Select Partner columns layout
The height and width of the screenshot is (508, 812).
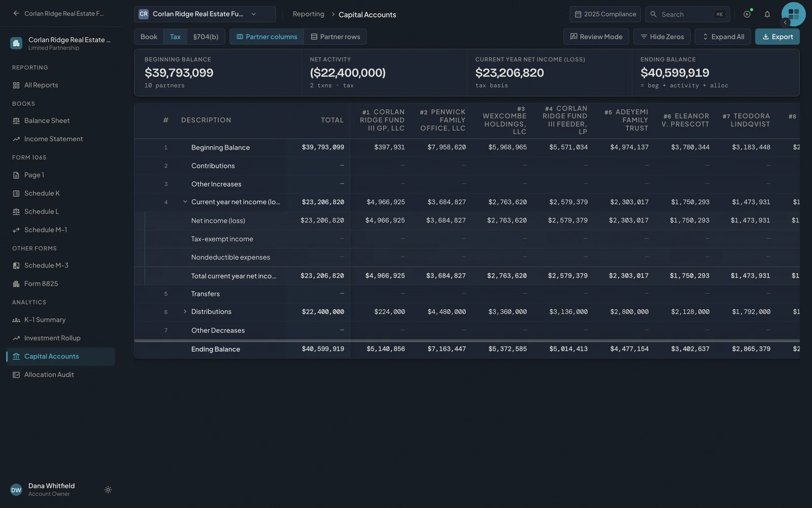pyautogui.click(x=267, y=37)
